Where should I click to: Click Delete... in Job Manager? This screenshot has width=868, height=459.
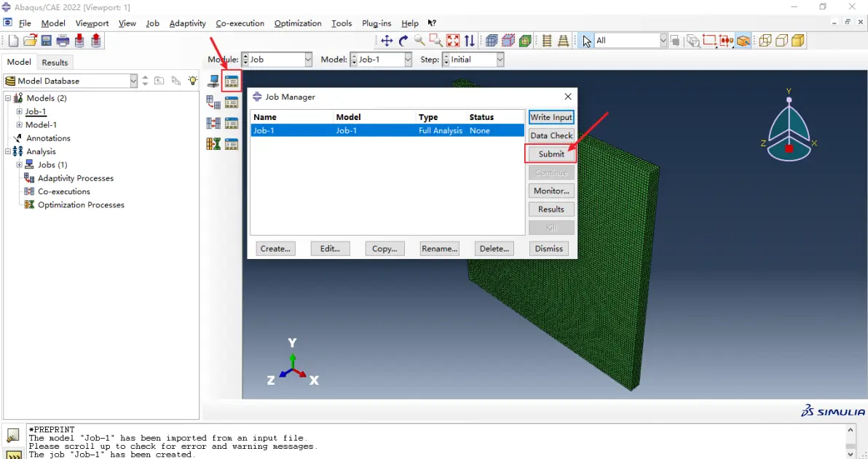(x=494, y=249)
